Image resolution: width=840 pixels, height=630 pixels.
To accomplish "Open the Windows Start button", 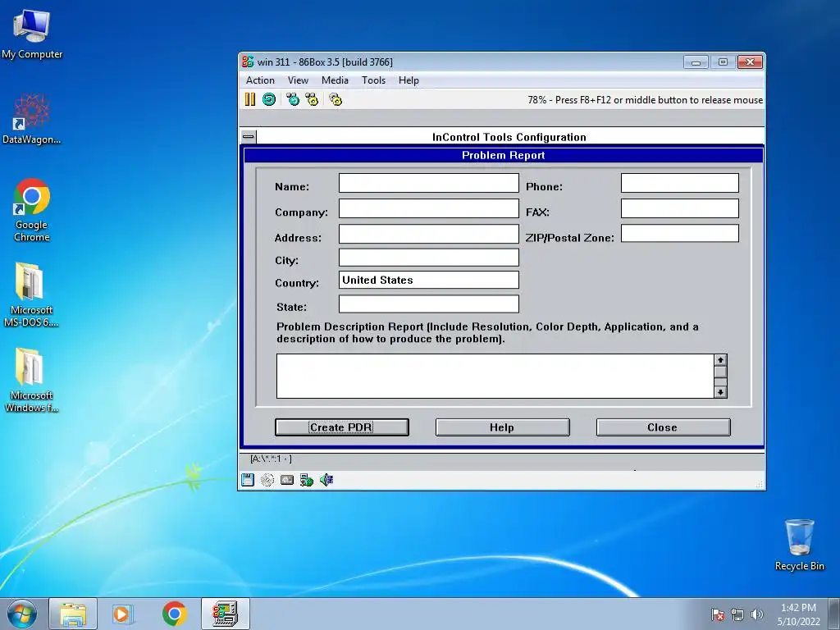I will (22, 614).
